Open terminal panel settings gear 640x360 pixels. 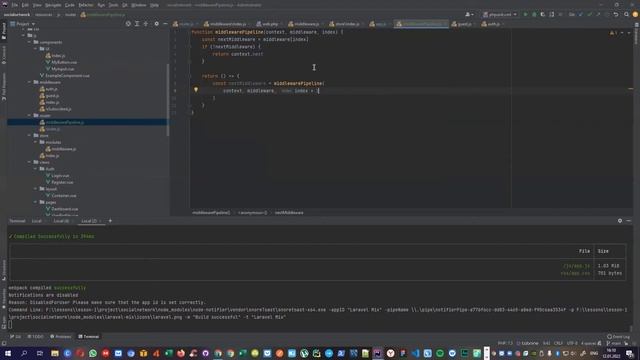[x=620, y=221]
